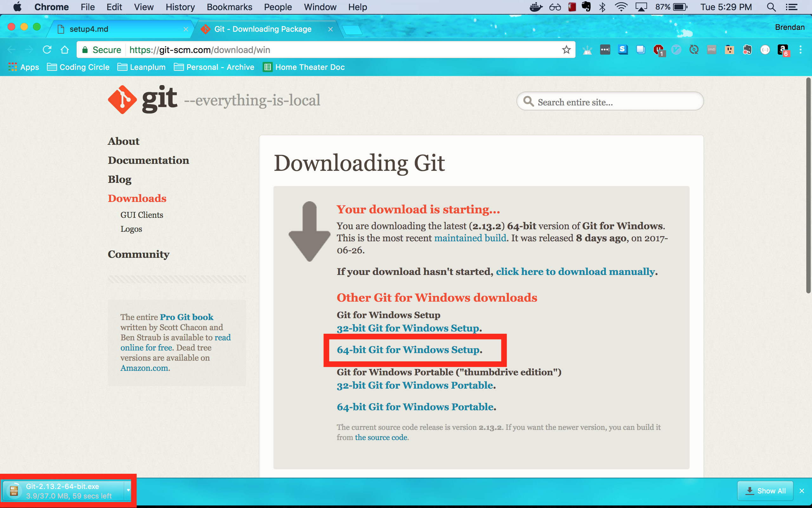812x508 pixels.
Task: Open the Leanplum bookmark folder
Action: [x=141, y=67]
